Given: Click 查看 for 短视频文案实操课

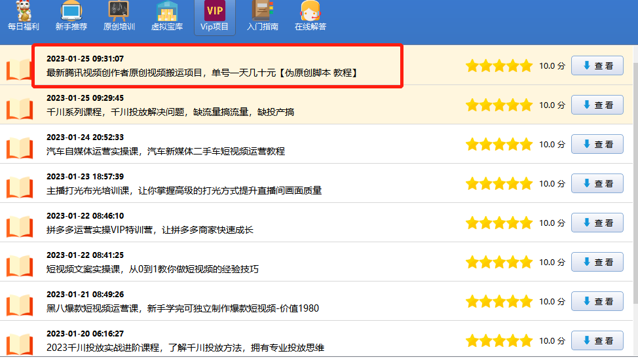Looking at the screenshot, I should [x=597, y=262].
